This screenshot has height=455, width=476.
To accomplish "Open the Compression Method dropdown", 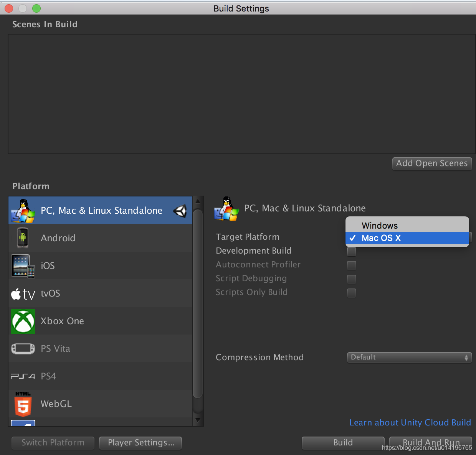I will coord(409,357).
